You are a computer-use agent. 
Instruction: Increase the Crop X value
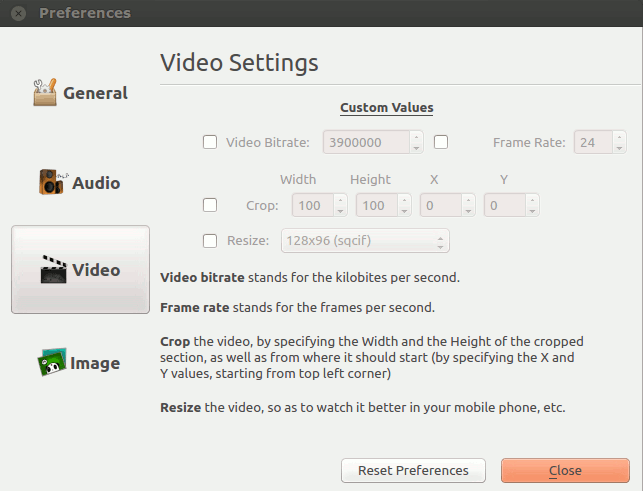(468, 200)
